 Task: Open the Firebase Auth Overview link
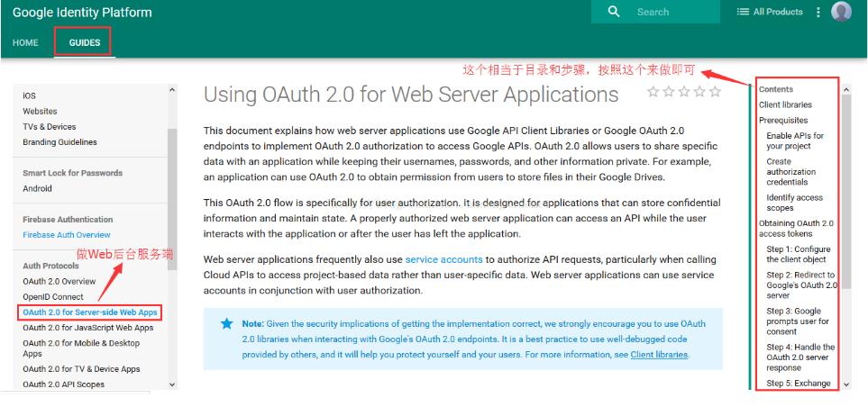67,235
